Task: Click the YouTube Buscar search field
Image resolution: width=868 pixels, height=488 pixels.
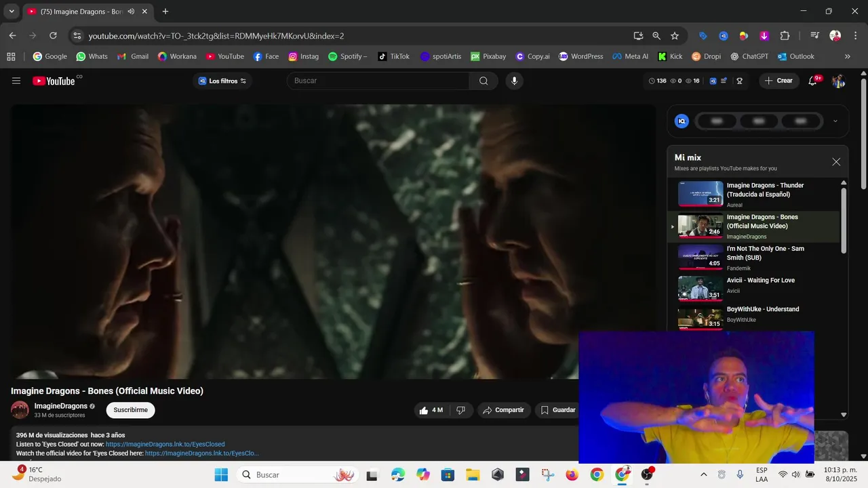Action: (378, 81)
